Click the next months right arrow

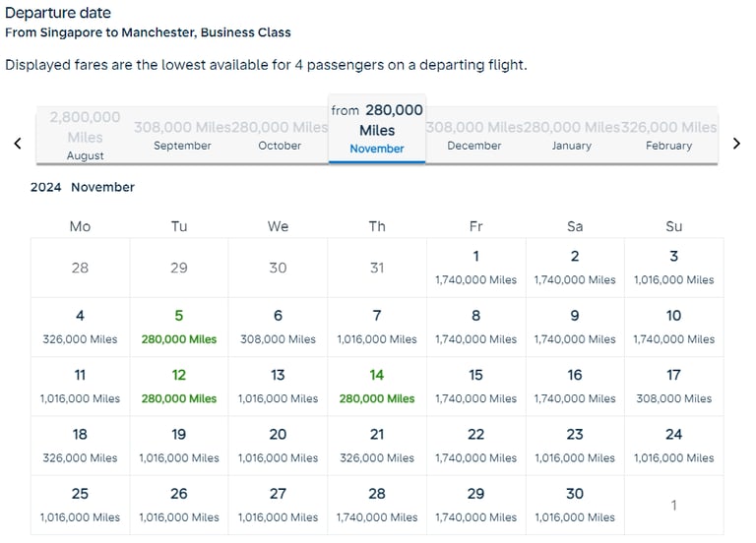click(x=737, y=144)
